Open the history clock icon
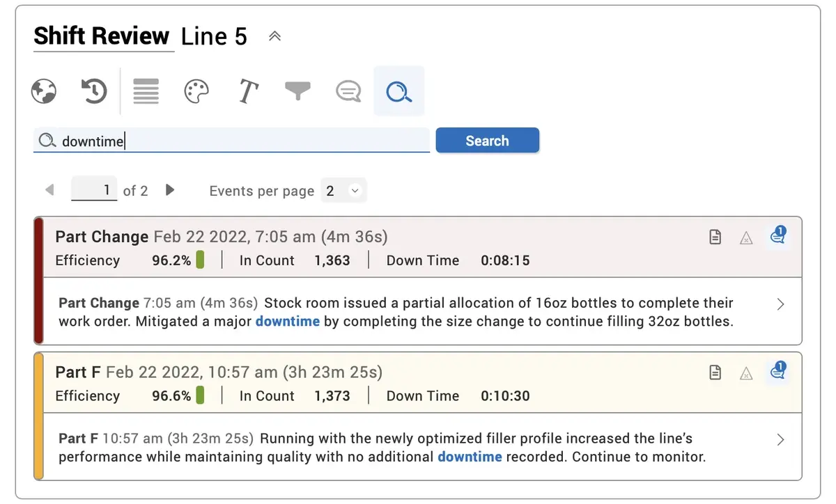The image size is (836, 504). coord(94,91)
